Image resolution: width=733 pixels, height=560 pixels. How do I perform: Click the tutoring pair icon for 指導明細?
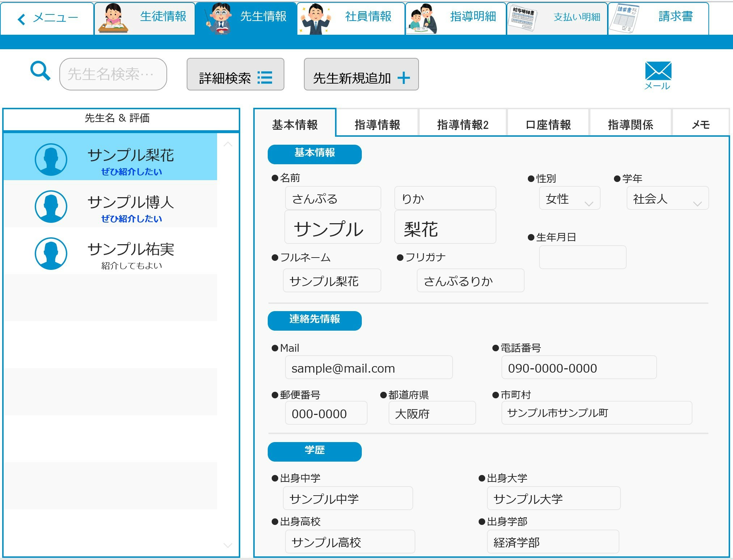421,19
